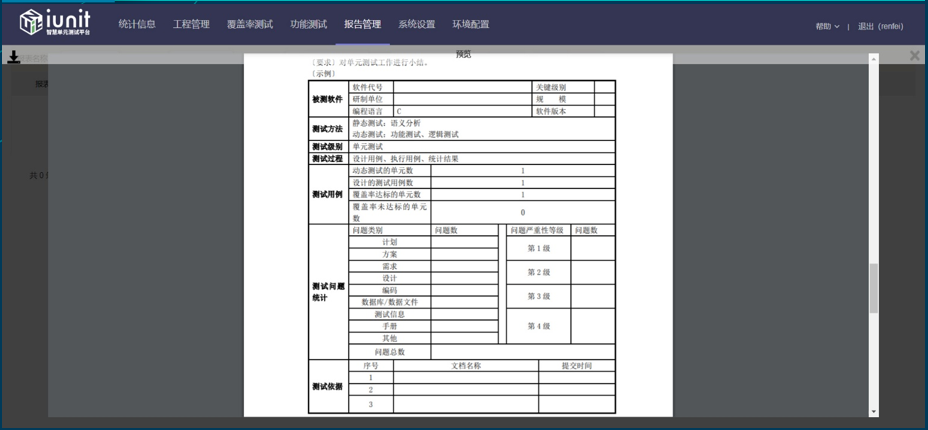Image resolution: width=928 pixels, height=430 pixels.
Task: Click the 动态测试的单元数 cell
Action: point(389,170)
